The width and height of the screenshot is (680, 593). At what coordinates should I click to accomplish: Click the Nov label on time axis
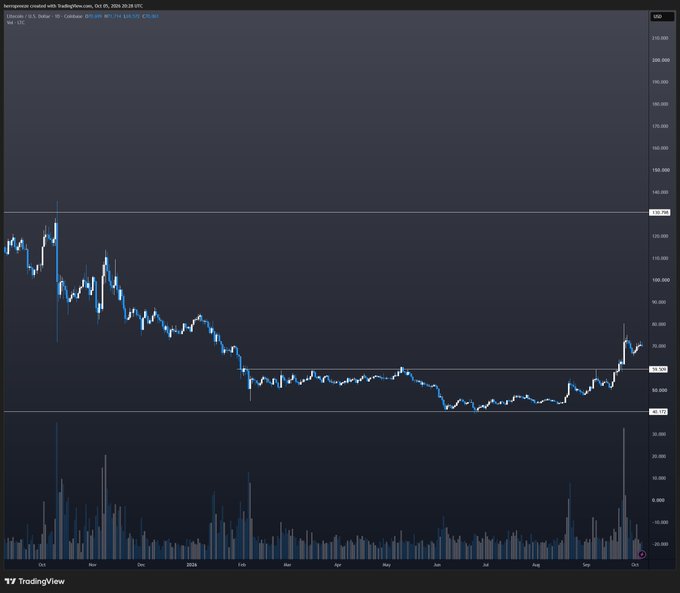click(x=92, y=565)
